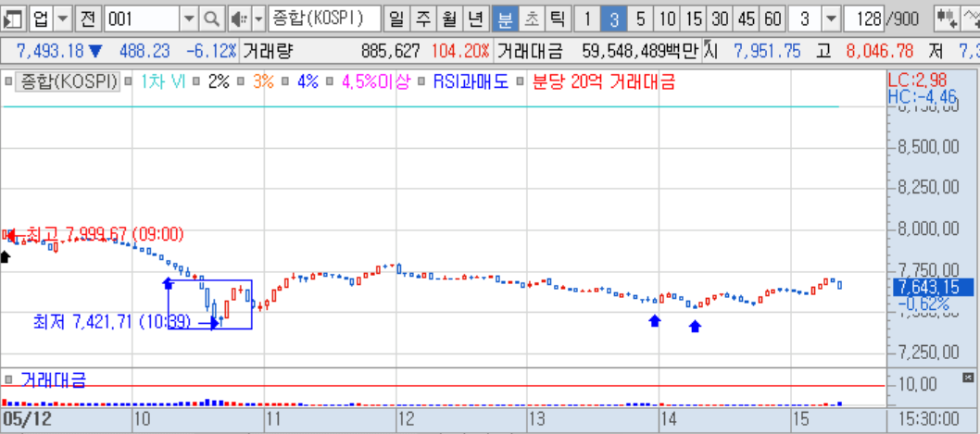Select the 년 yearly period
The width and height of the screenshot is (980, 434).
[475, 19]
